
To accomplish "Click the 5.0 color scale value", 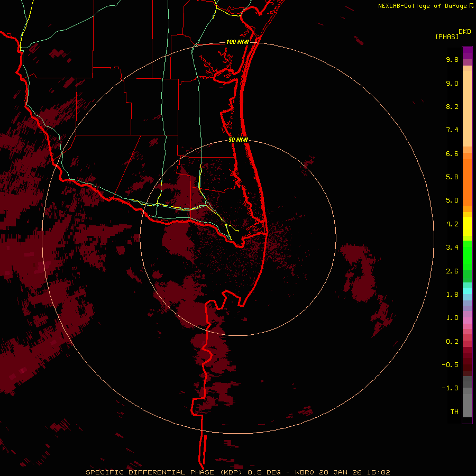I will click(452, 200).
